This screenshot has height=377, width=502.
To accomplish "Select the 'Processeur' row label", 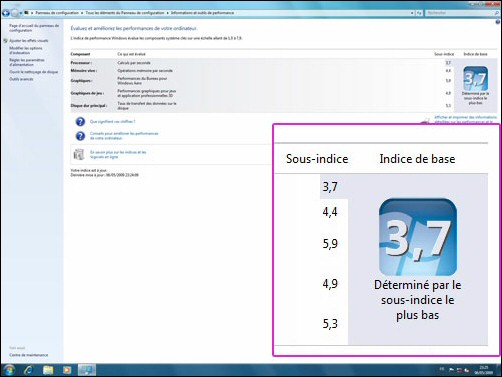I will [x=81, y=63].
